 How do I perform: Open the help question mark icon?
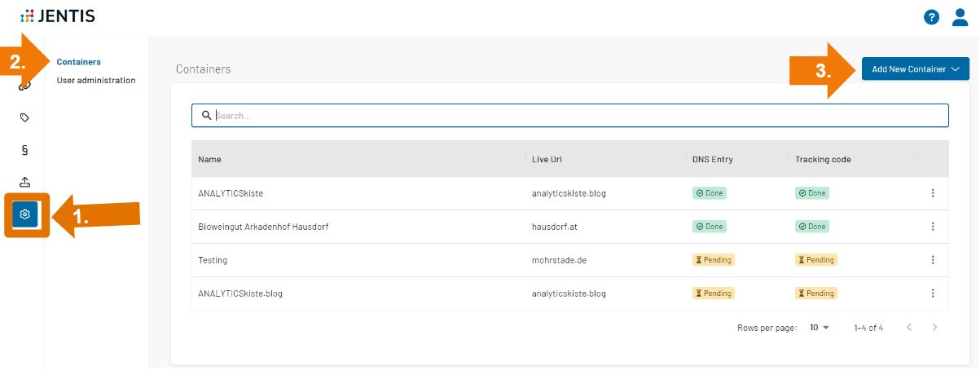click(x=932, y=16)
